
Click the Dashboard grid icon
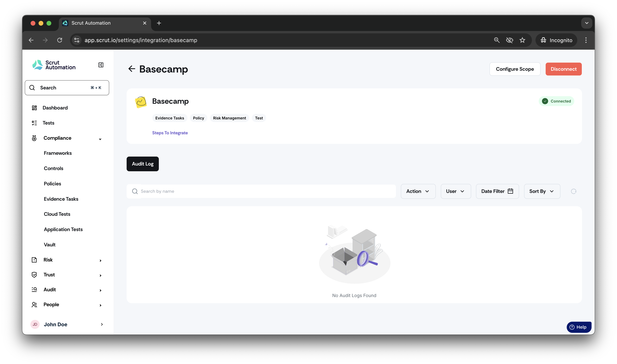point(34,108)
